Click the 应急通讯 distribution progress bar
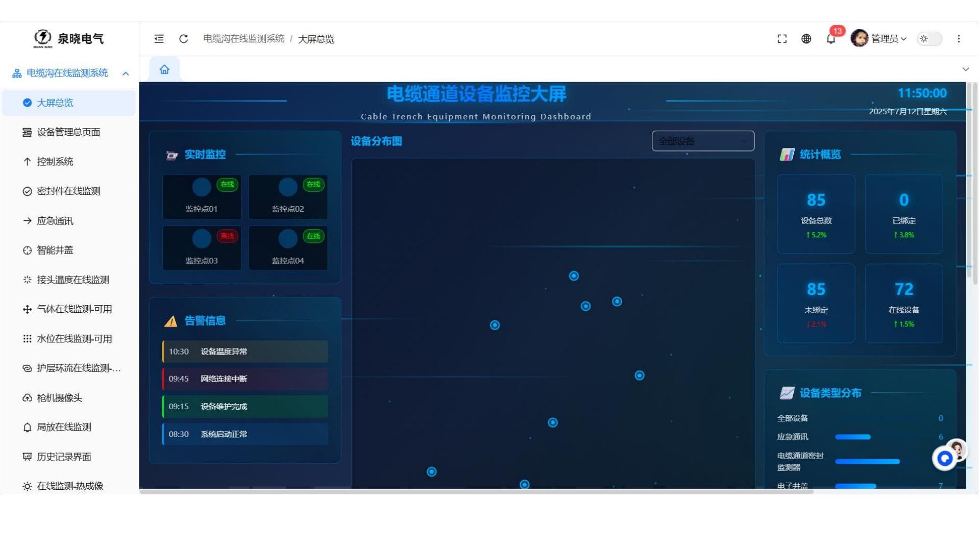 (852, 437)
